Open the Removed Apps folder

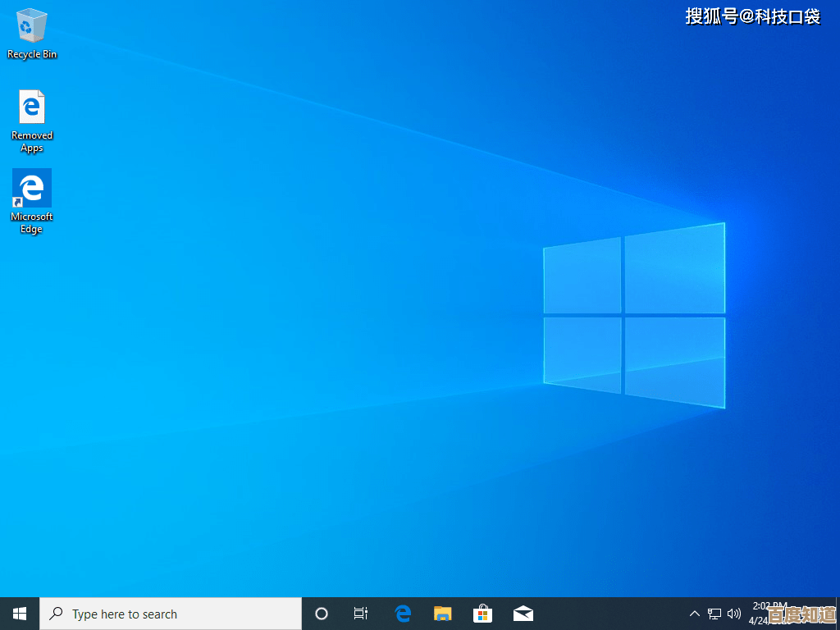point(31,107)
